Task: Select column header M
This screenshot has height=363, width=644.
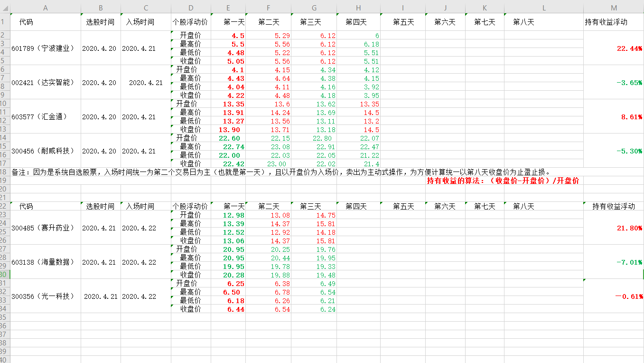Action: 614,8
